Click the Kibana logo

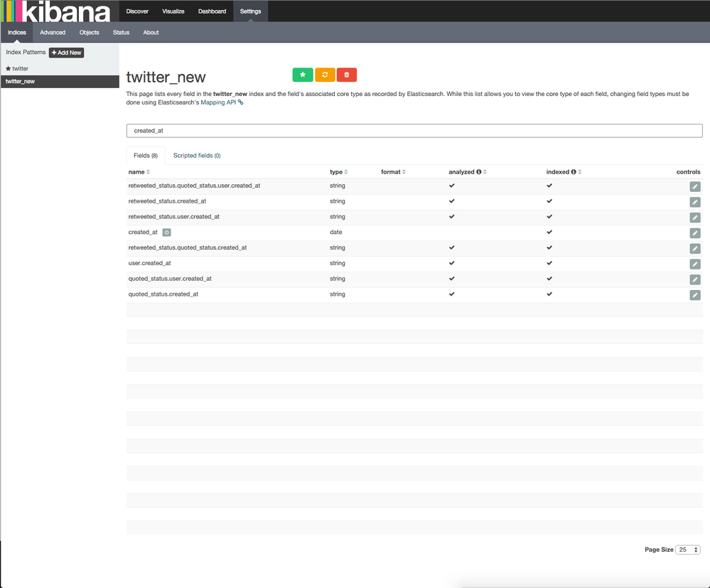pos(57,11)
